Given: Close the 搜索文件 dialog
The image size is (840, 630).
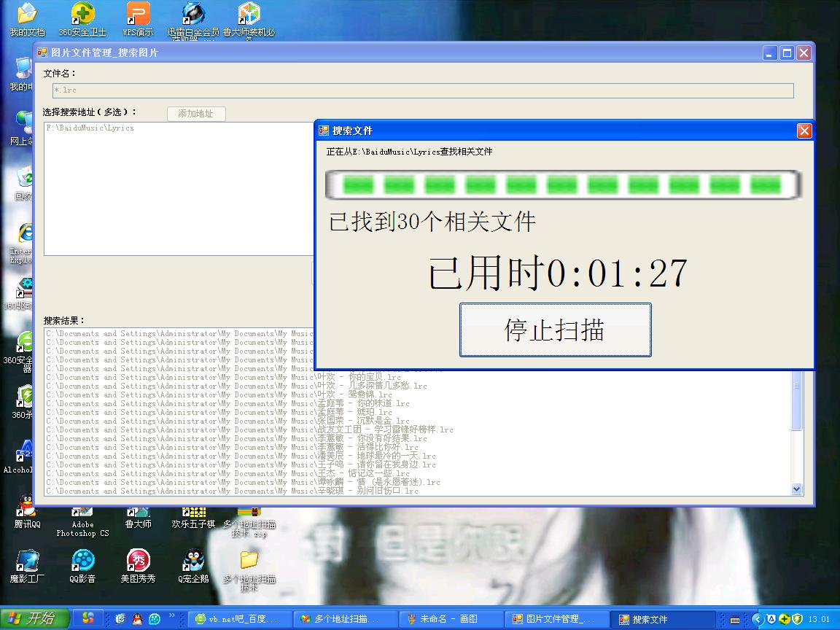Looking at the screenshot, I should coord(804,131).
